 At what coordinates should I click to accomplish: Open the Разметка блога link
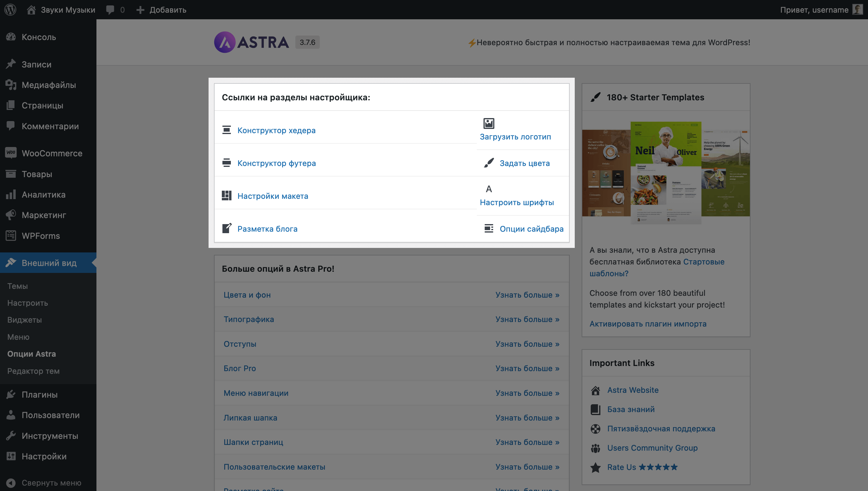coord(268,229)
